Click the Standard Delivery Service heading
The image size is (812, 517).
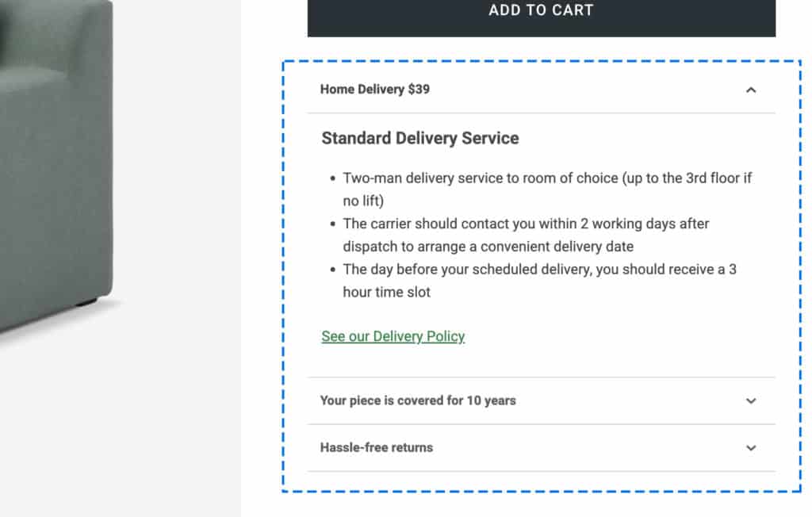(420, 138)
